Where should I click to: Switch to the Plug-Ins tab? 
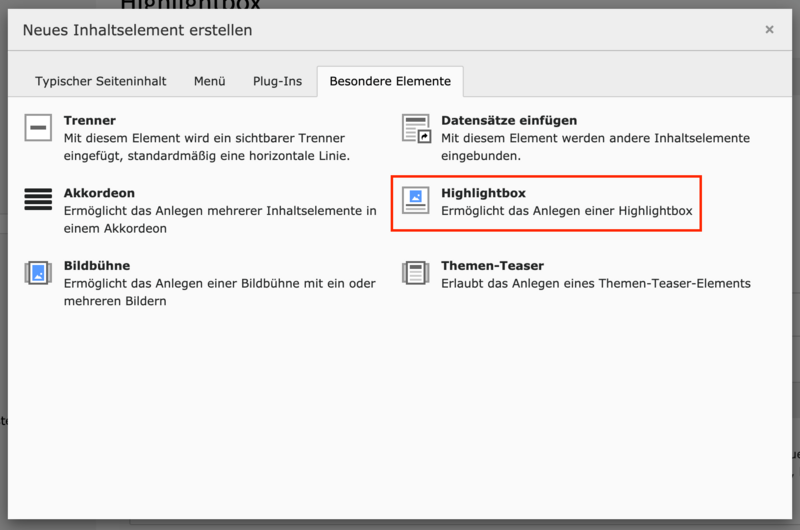click(x=277, y=81)
